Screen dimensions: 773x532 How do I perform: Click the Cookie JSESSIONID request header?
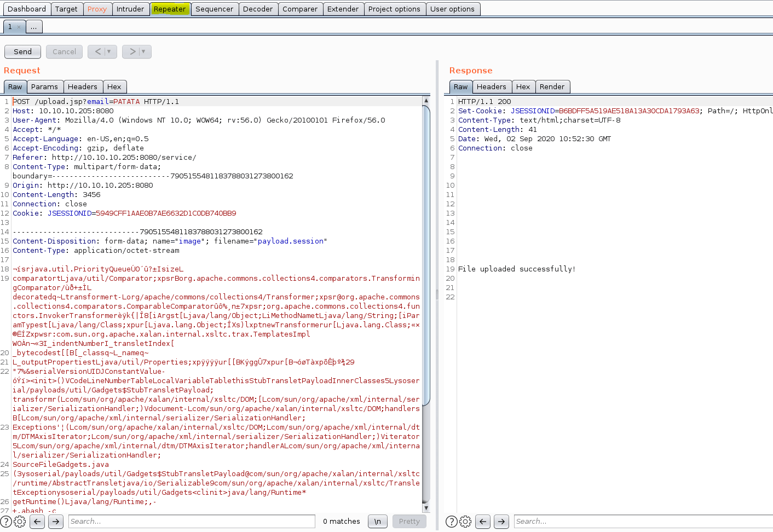click(x=124, y=213)
